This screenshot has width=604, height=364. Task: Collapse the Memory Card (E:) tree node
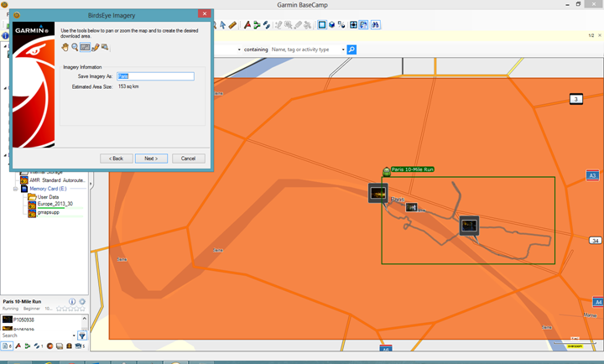[x=15, y=189]
